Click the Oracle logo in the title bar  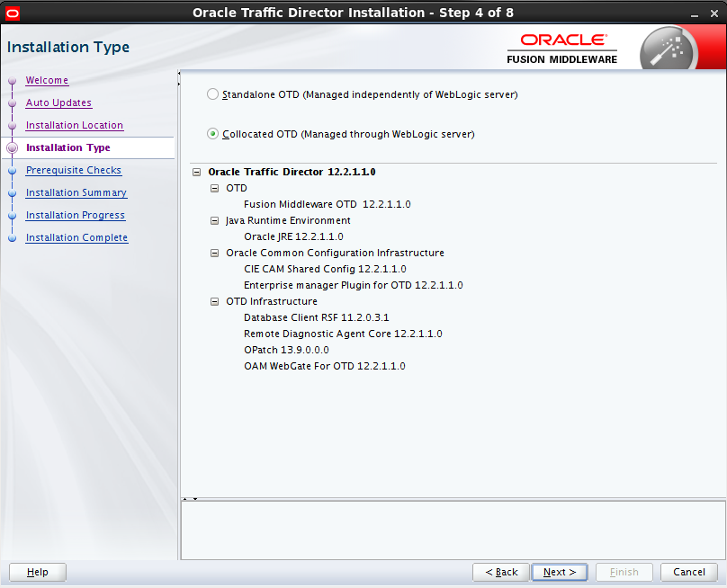pyautogui.click(x=13, y=13)
